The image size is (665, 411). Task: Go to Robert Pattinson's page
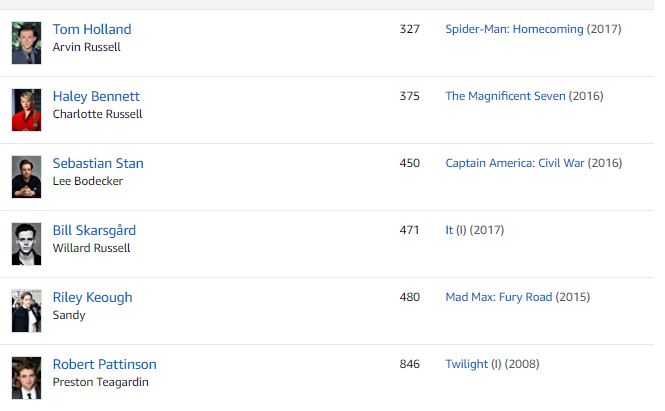(104, 364)
